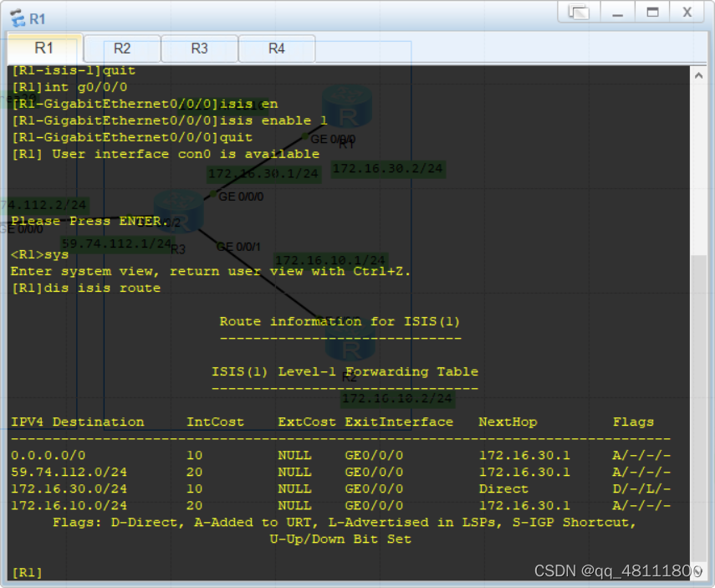Click the 0.0.0.0/0 destination entry
This screenshot has width=715, height=588.
[x=49, y=455]
